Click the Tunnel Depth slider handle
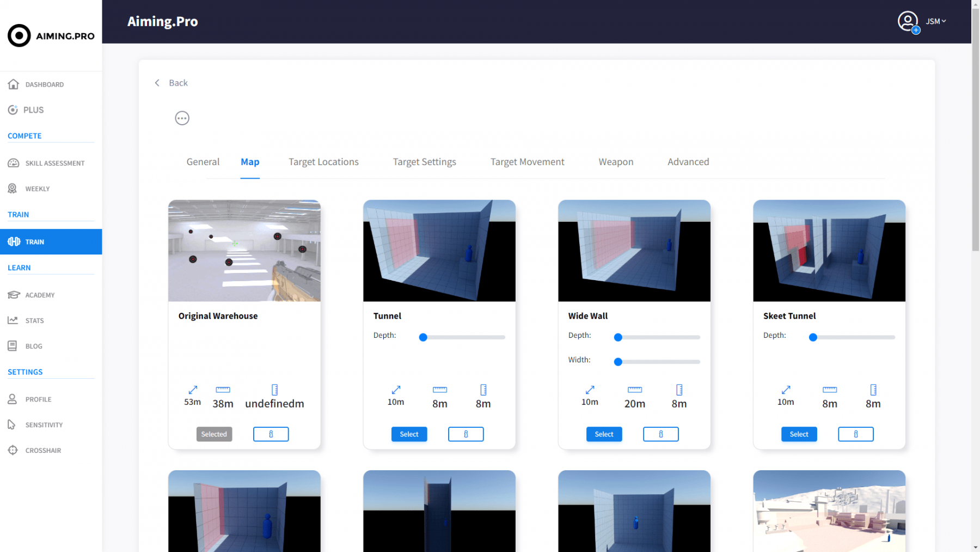Screen dimensions: 980x552 [x=423, y=337]
